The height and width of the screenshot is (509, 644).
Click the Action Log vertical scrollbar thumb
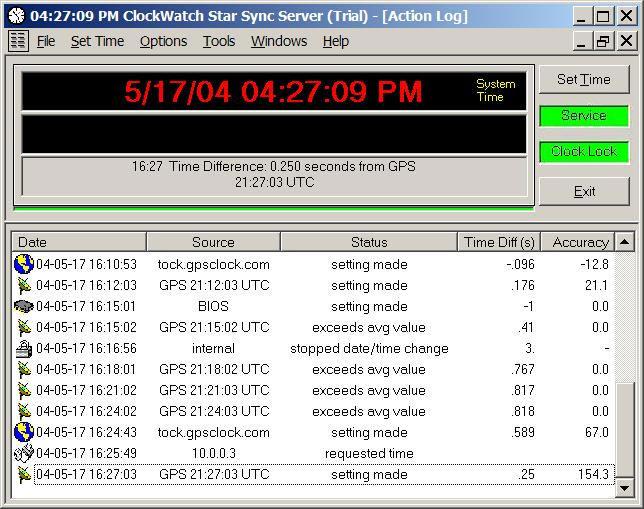click(x=624, y=430)
